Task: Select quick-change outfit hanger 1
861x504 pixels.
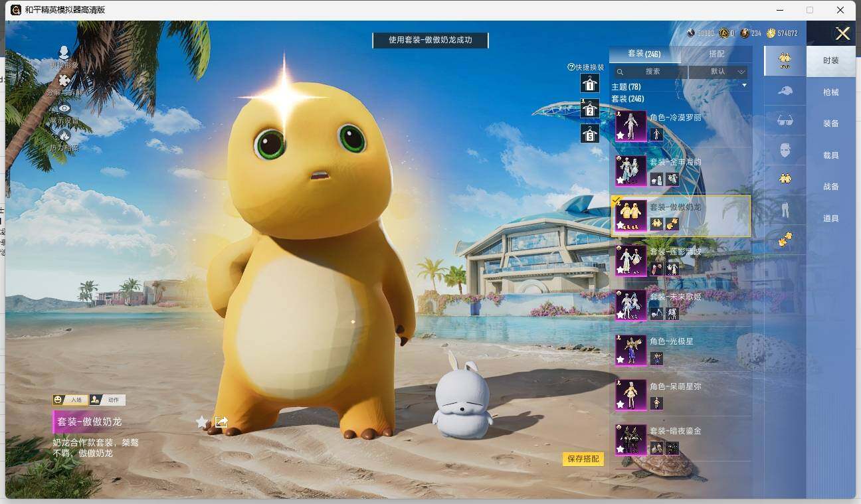Action: coord(590,83)
